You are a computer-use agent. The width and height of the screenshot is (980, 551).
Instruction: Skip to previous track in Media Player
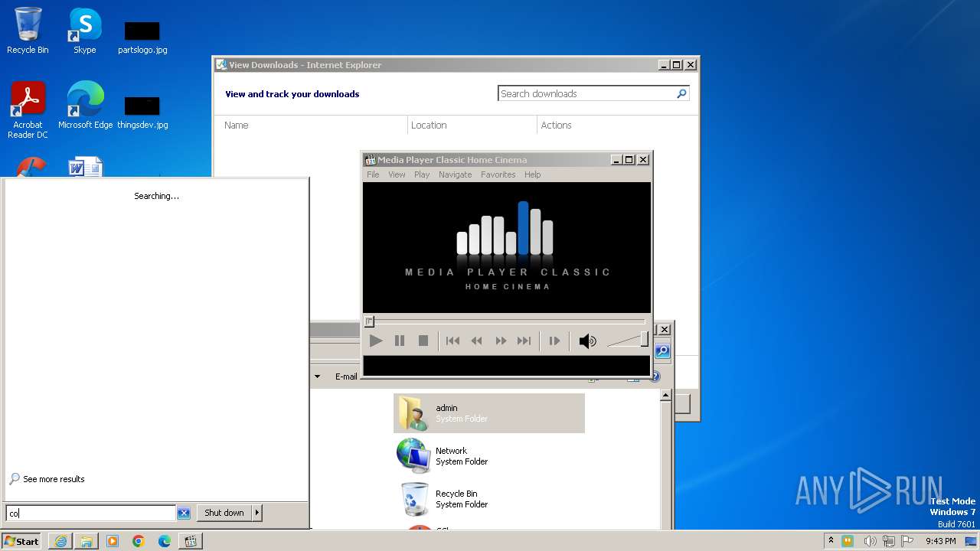click(452, 341)
